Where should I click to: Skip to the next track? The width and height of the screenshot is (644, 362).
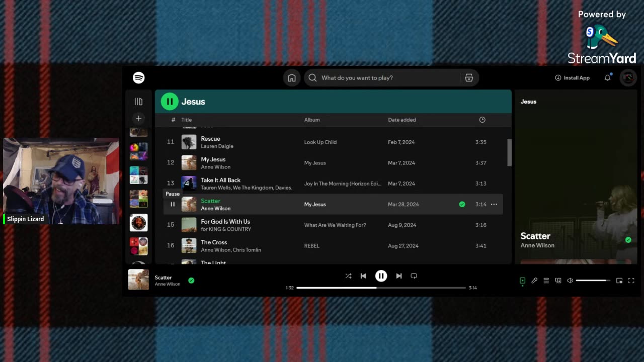399,276
